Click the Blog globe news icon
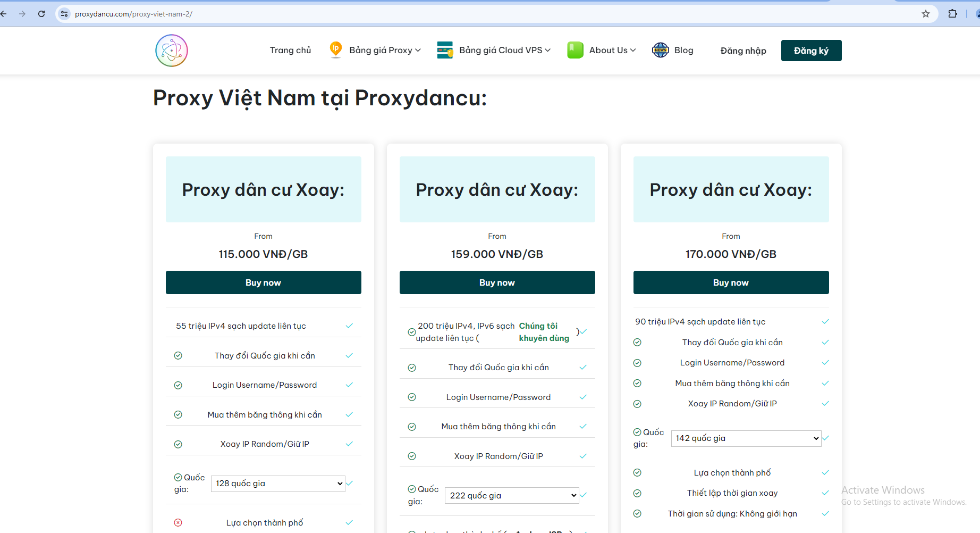This screenshot has height=533, width=980. pyautogui.click(x=661, y=50)
